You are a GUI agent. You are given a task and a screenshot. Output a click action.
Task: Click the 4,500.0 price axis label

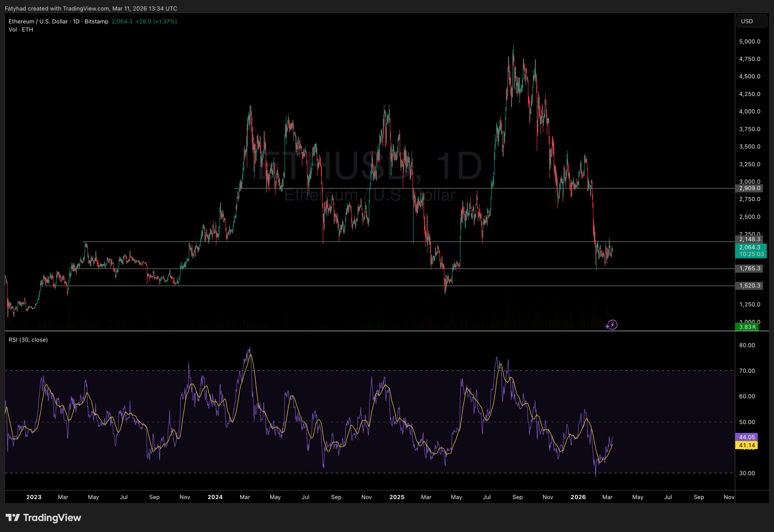(750, 76)
